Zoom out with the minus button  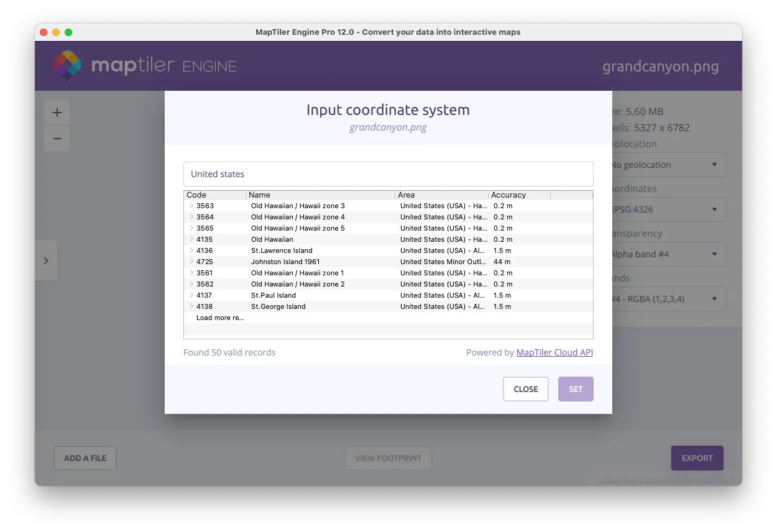click(57, 139)
